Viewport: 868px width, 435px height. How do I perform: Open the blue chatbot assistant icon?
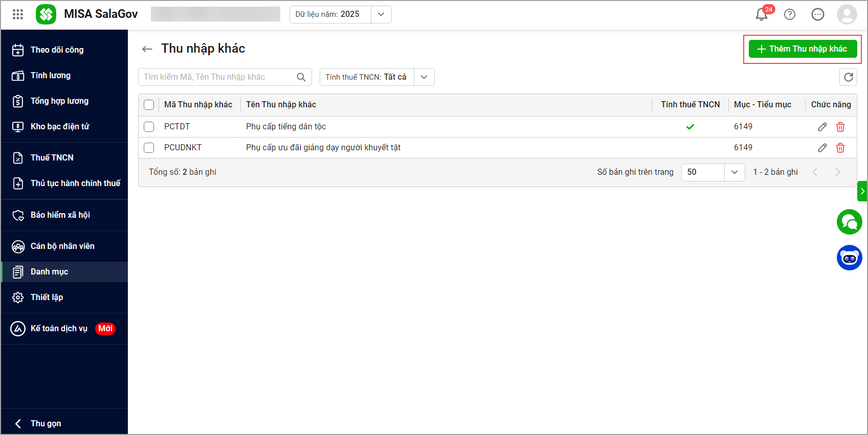point(849,258)
